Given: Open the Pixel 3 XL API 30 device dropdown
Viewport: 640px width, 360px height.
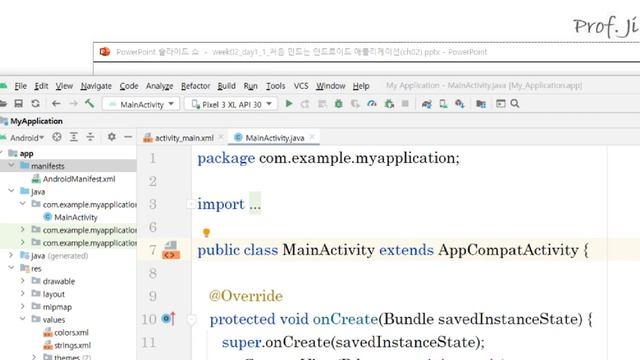Looking at the screenshot, I should (x=231, y=104).
